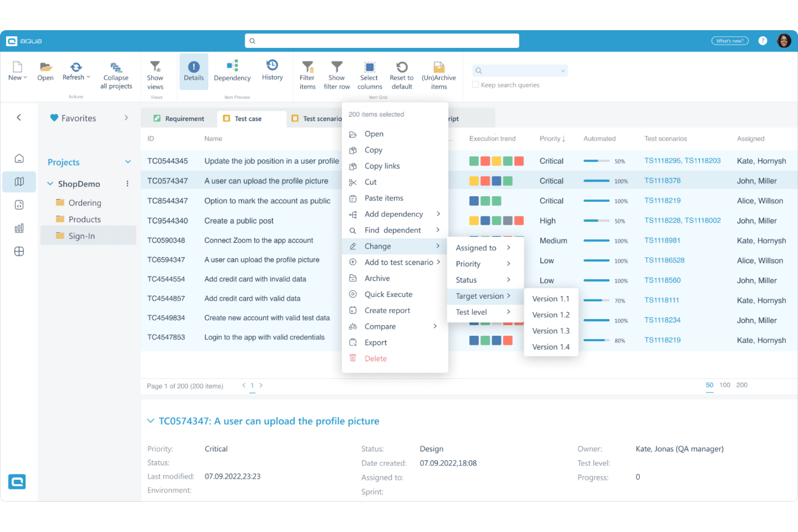Click the aqua logo in header

(x=24, y=41)
